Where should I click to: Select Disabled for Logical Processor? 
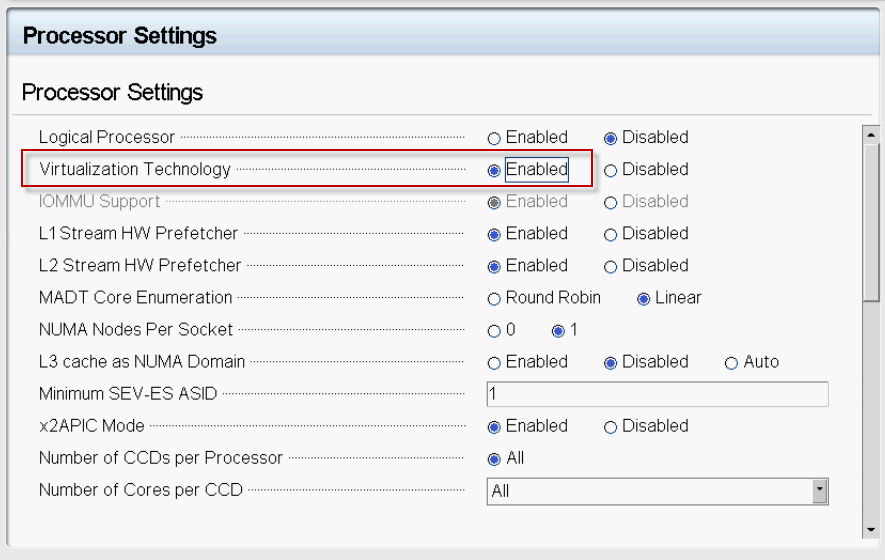610,138
